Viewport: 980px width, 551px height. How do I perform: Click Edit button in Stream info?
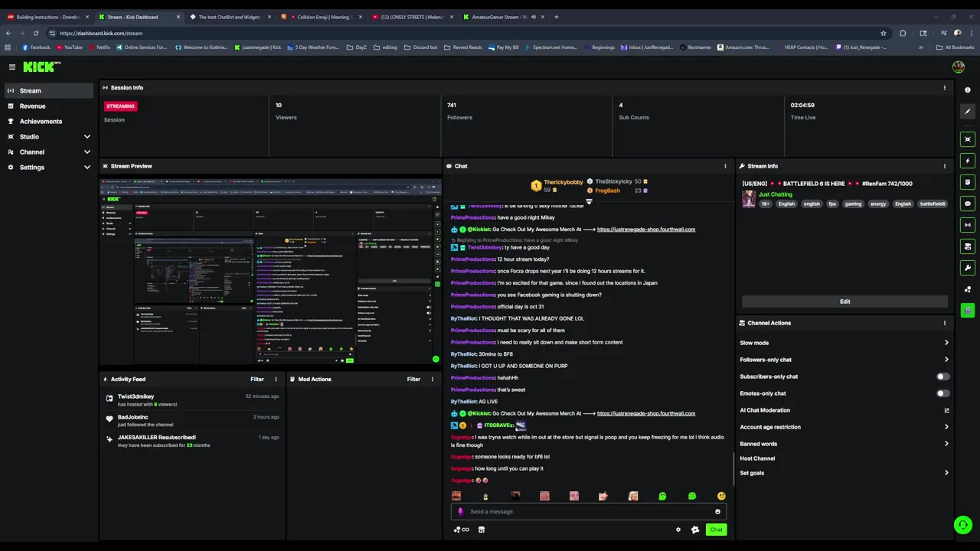click(844, 302)
